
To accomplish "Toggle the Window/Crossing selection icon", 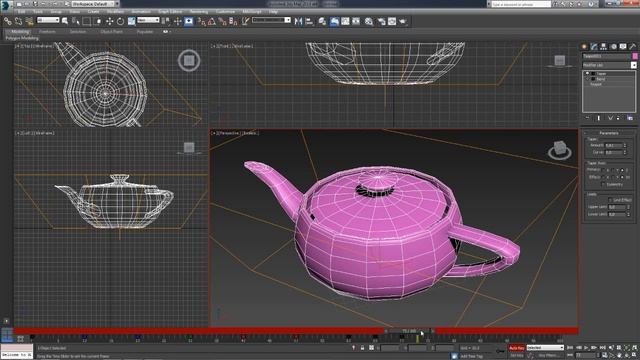I will (98, 21).
